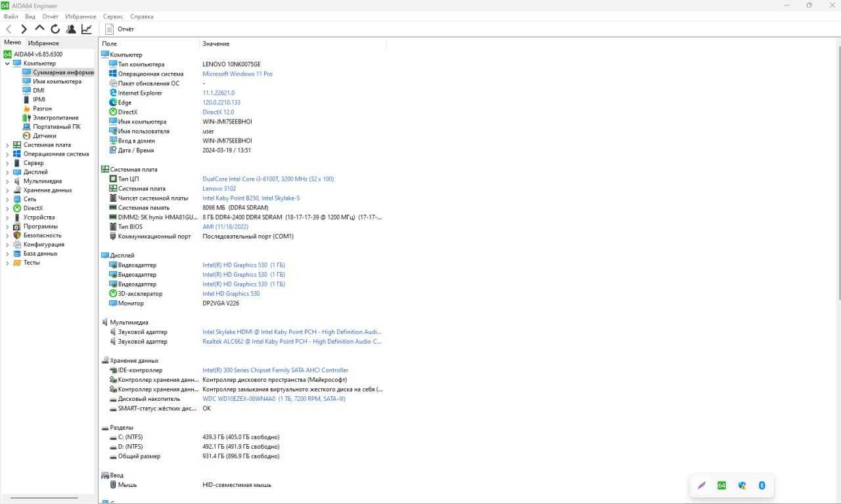Image resolution: width=841 pixels, height=504 pixels.
Task: Click the Back navigation arrow in toolbar
Action: [9, 29]
